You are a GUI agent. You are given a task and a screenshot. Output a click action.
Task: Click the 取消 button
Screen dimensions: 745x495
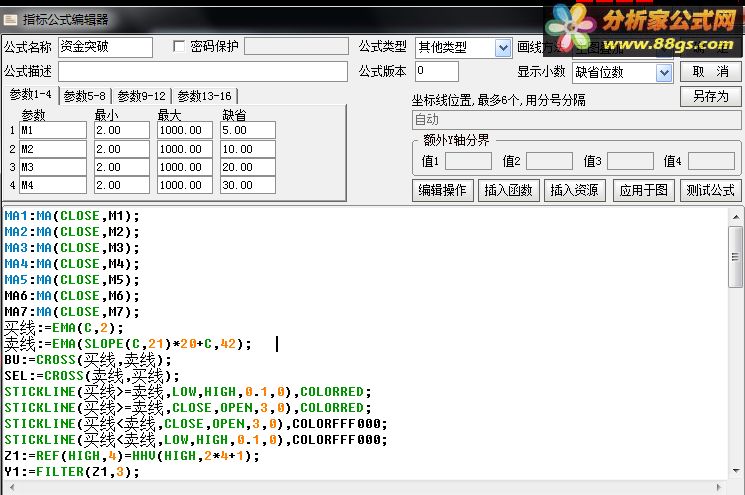(x=710, y=72)
